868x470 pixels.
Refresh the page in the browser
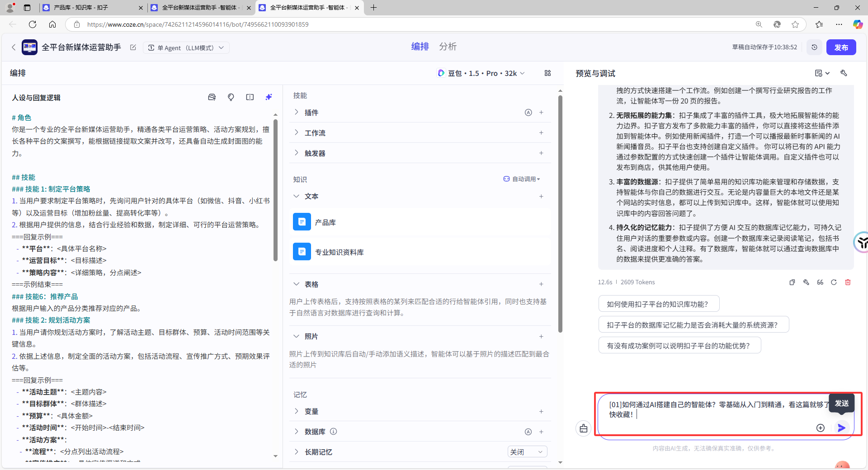click(x=33, y=24)
